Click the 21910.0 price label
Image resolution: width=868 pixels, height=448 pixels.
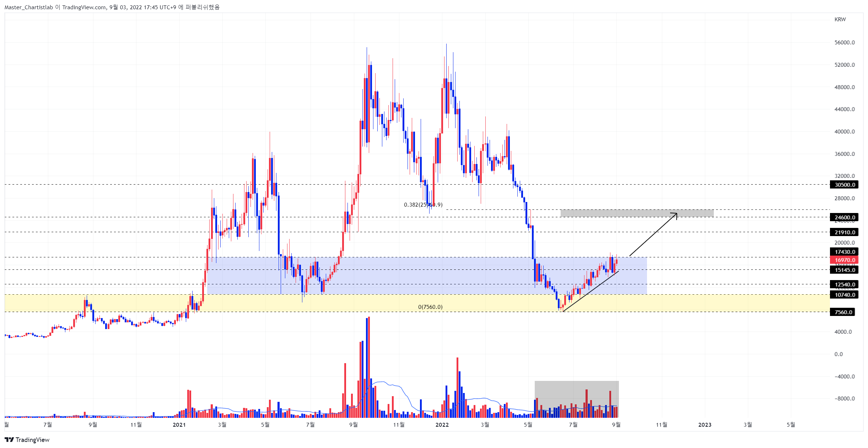[x=844, y=232]
